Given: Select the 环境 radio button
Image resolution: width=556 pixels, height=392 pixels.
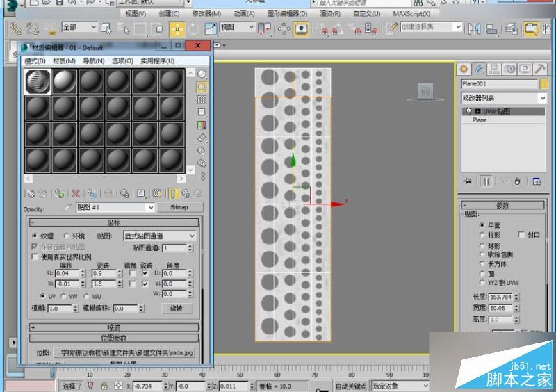Looking at the screenshot, I should point(66,236).
